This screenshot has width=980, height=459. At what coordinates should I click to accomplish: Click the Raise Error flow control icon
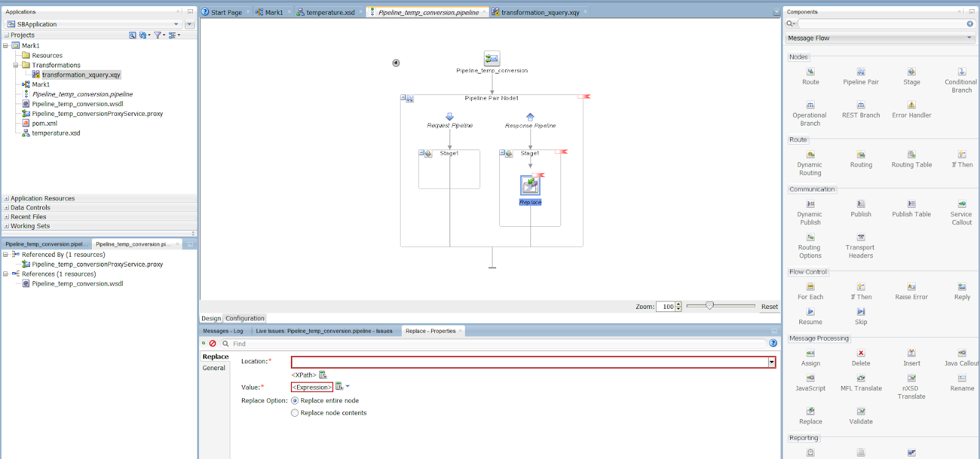click(x=911, y=287)
